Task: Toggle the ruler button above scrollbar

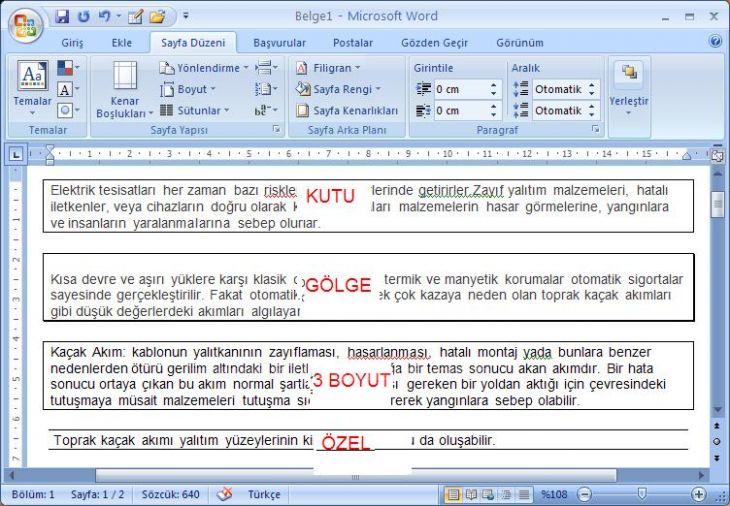Action: click(716, 155)
